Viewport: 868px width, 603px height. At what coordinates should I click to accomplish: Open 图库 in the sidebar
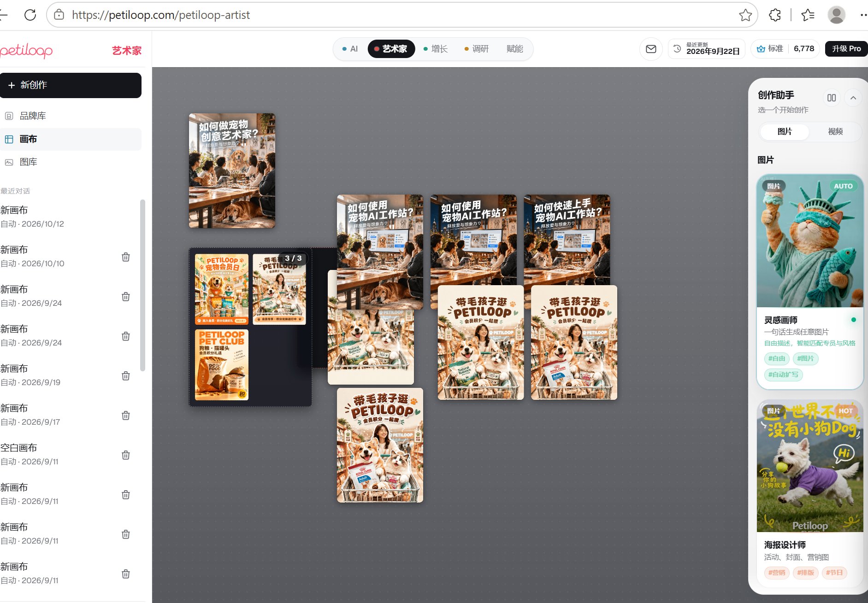click(x=71, y=162)
